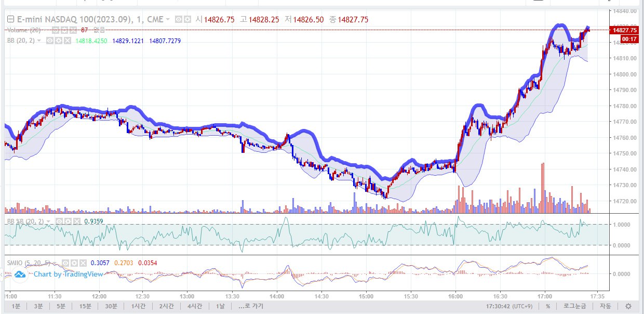
Task: Switch to the 15분 timeframe tab
Action: 86,306
